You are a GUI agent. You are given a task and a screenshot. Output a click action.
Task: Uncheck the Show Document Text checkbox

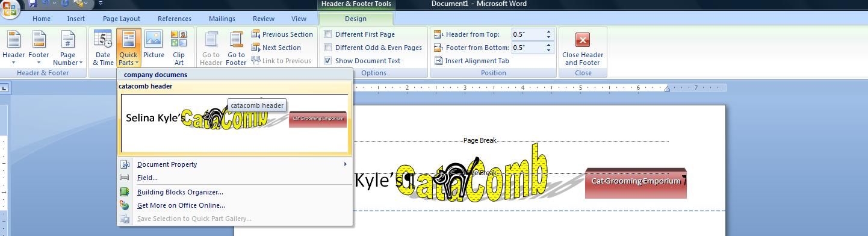[x=328, y=61]
